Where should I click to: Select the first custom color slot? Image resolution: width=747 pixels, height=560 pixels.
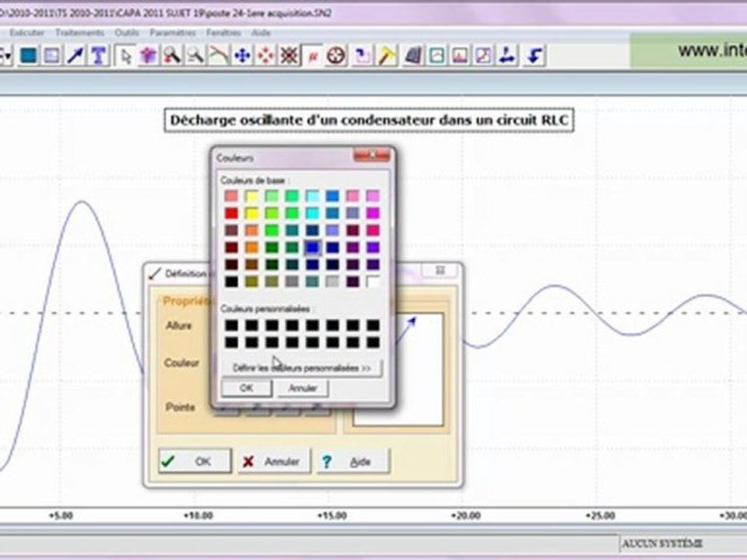pos(231,325)
